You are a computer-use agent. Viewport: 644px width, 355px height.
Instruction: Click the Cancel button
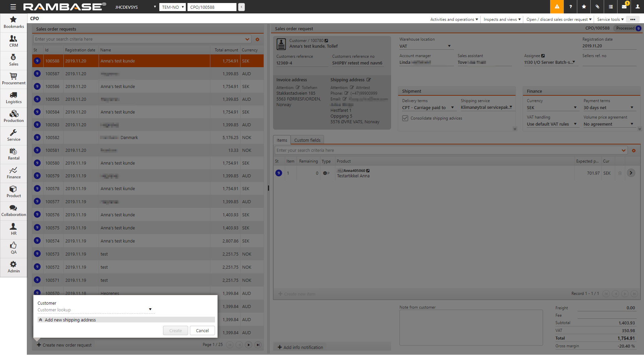coord(202,331)
